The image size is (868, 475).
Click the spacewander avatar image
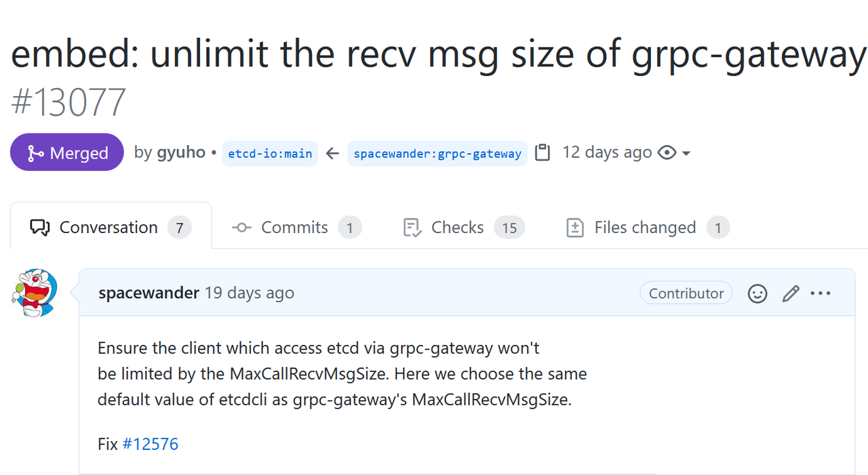35,293
